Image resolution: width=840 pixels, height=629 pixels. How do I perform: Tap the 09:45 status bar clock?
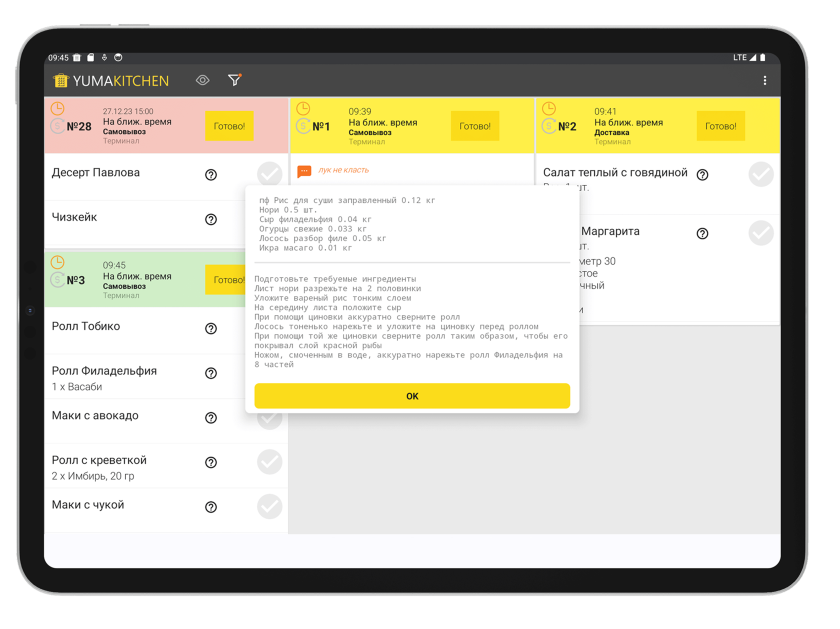point(58,58)
